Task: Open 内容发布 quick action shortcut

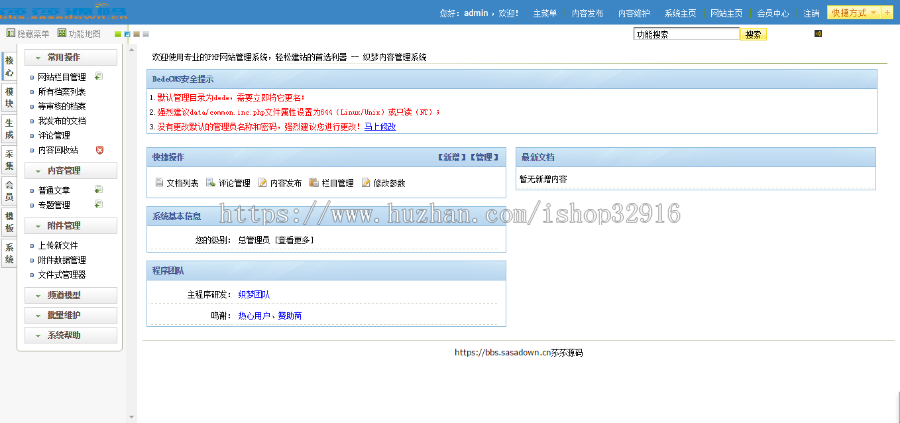Action: coord(280,183)
